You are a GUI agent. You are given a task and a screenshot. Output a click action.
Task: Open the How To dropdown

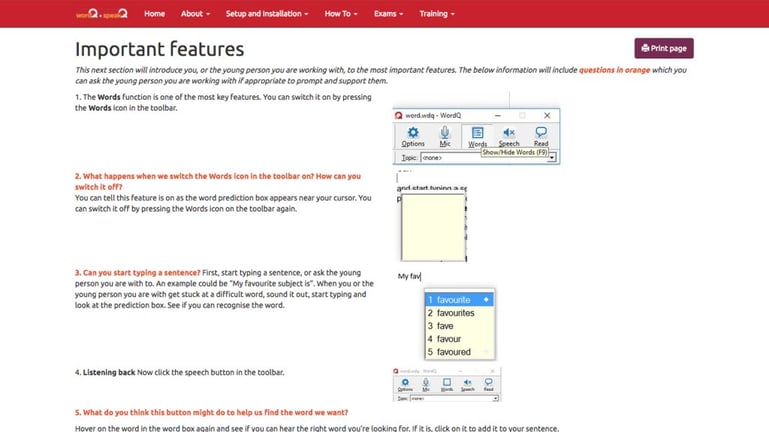(x=341, y=14)
